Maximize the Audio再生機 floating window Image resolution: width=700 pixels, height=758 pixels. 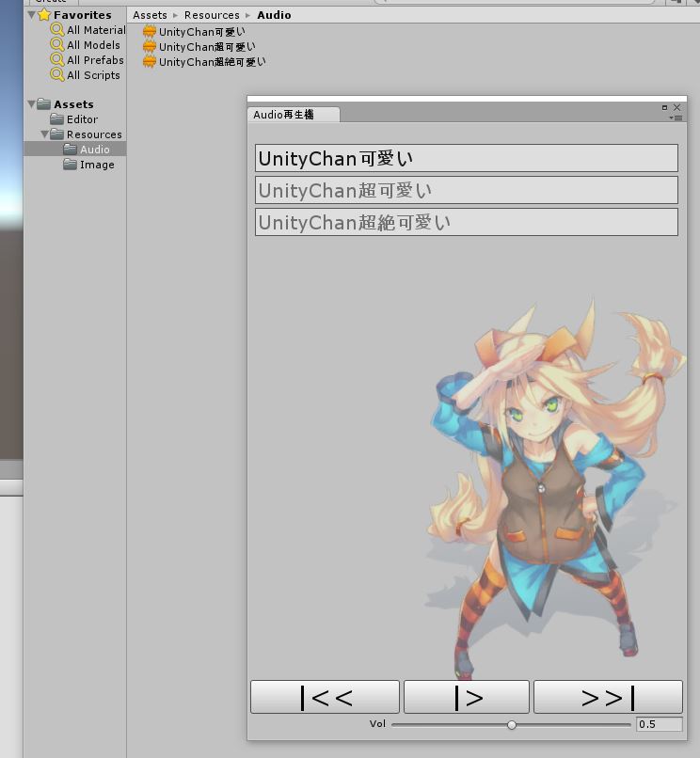coord(664,107)
